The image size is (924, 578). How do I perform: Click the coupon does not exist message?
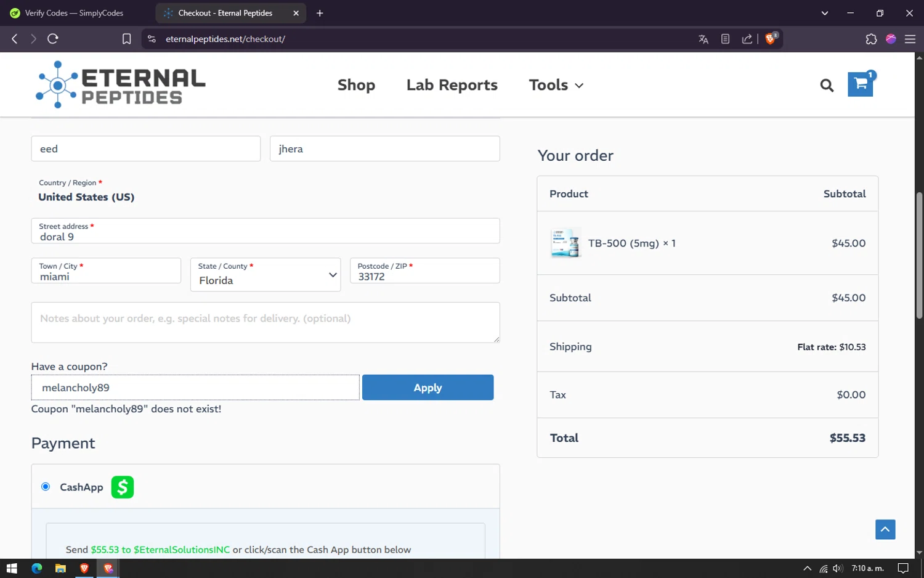pos(126,409)
